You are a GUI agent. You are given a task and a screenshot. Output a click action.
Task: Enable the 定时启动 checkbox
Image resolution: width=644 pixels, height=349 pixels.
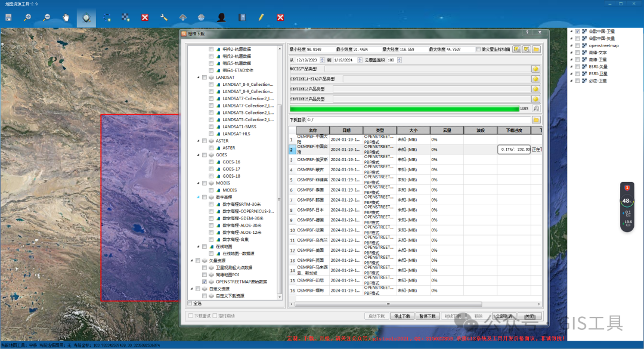click(215, 316)
